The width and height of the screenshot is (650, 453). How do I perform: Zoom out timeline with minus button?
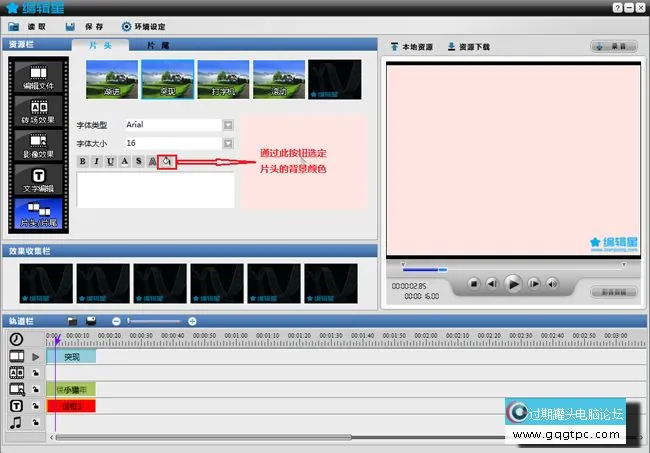116,321
